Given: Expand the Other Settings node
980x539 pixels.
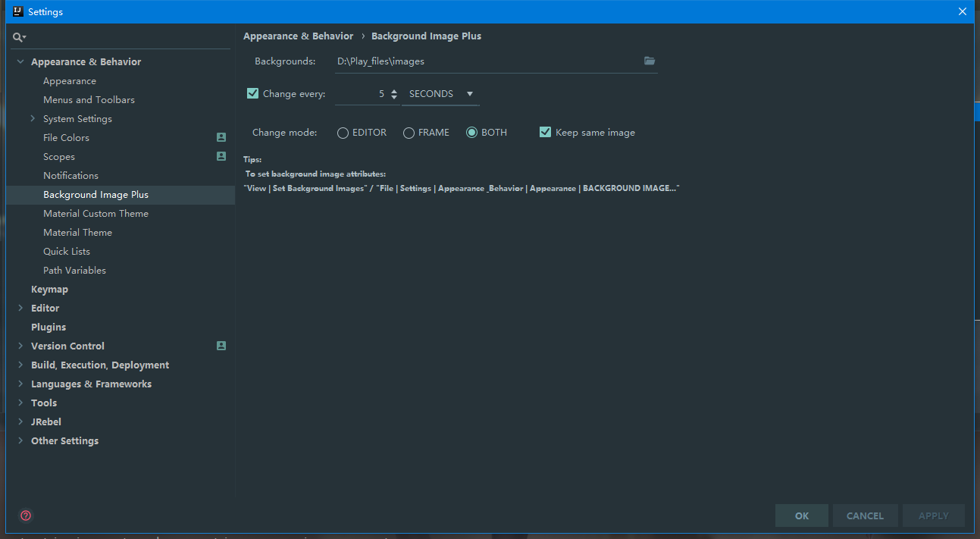Looking at the screenshot, I should pos(20,440).
